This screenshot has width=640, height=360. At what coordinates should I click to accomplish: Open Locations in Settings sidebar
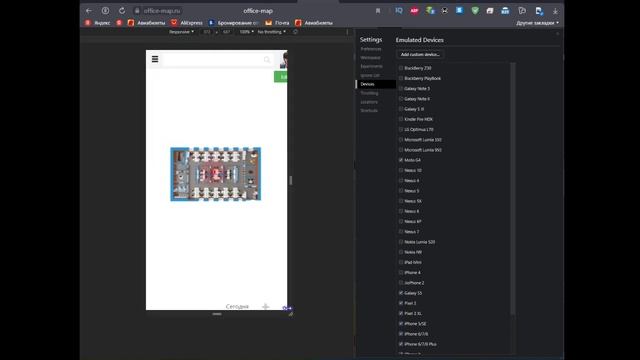369,102
